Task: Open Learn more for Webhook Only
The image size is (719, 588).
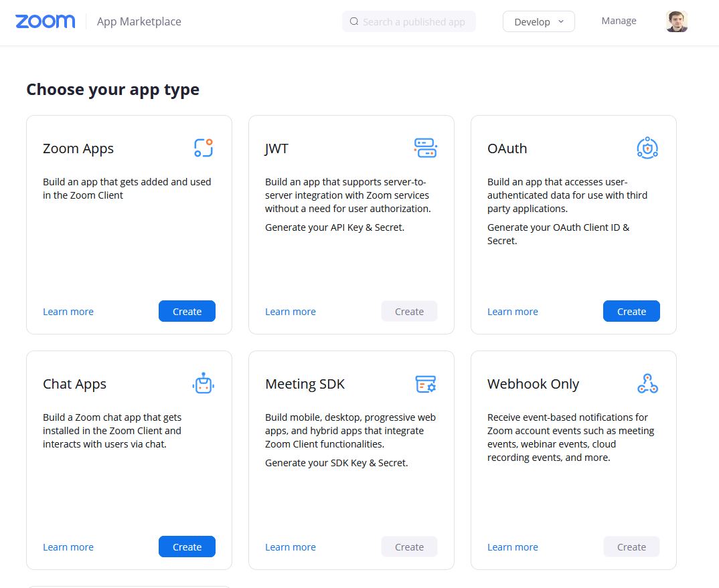Action: (x=513, y=547)
